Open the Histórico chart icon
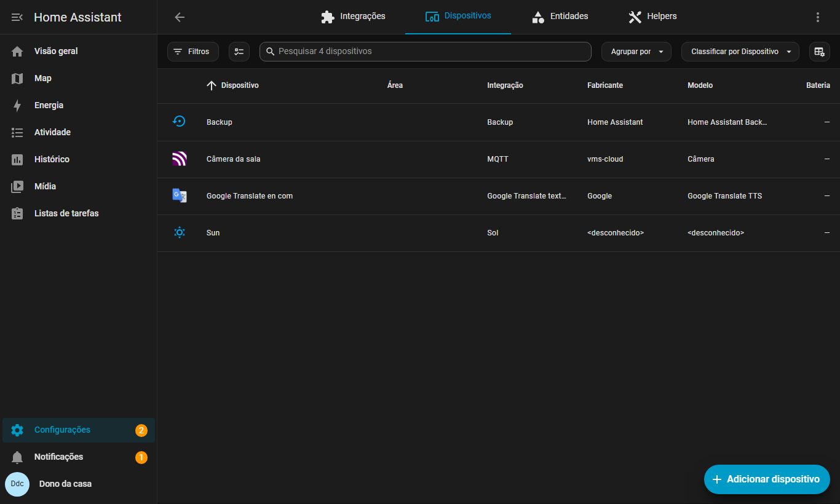This screenshot has height=504, width=840. pos(17,159)
